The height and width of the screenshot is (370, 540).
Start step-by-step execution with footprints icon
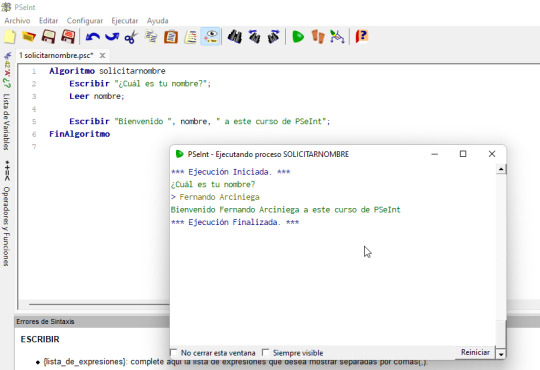(318, 37)
